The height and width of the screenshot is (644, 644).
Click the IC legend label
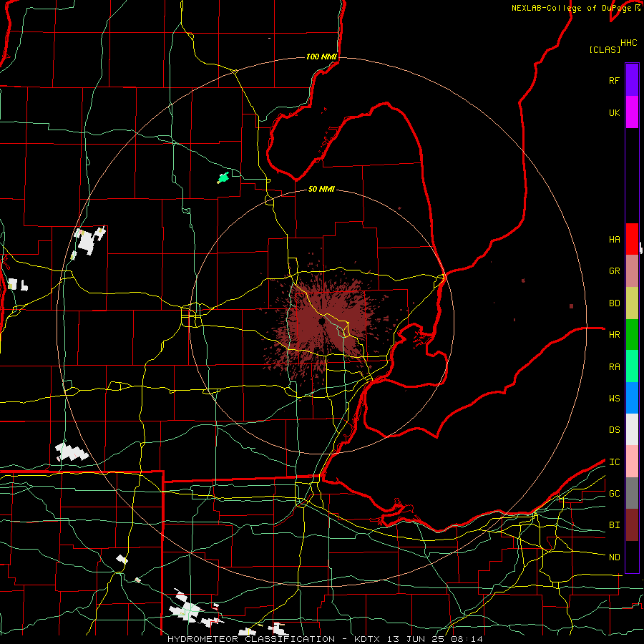[x=614, y=462]
